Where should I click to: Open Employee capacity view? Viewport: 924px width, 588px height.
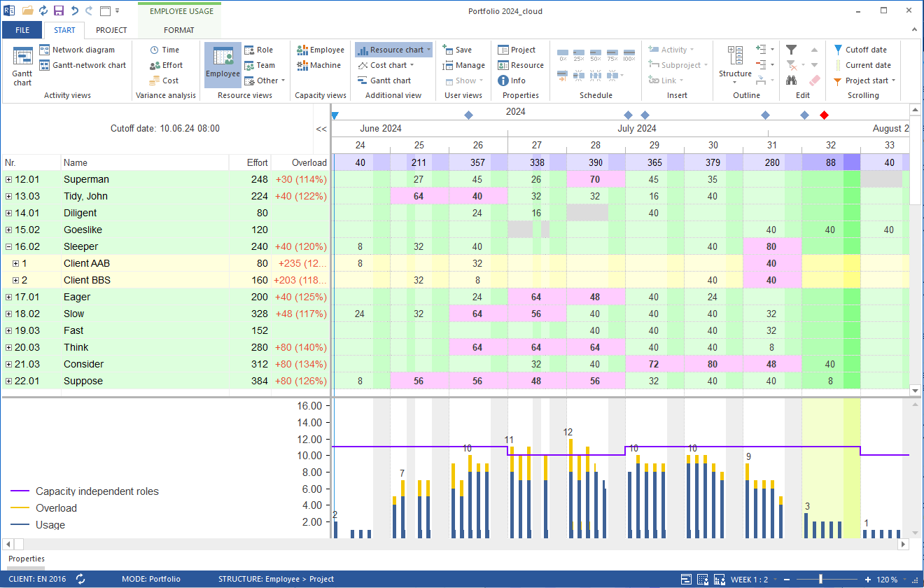321,50
